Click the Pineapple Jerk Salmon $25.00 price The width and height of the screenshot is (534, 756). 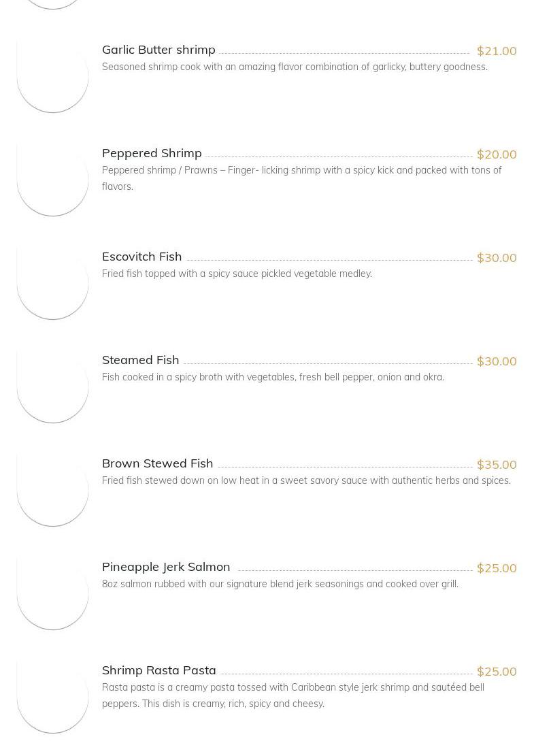click(x=497, y=568)
